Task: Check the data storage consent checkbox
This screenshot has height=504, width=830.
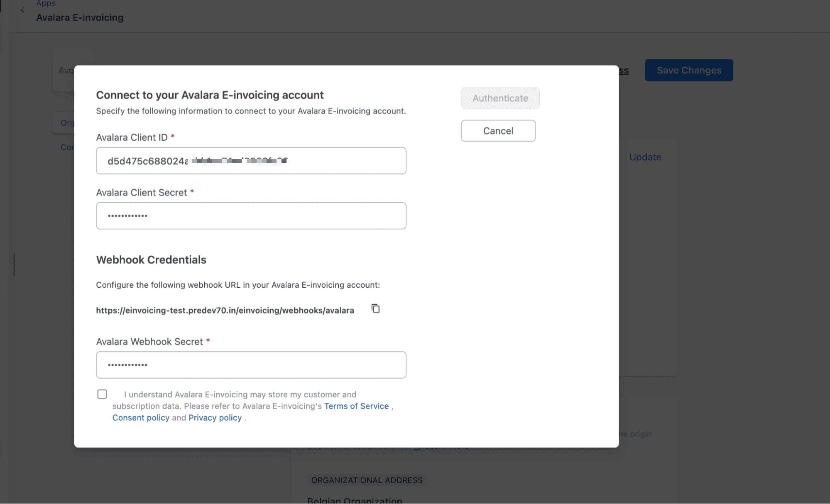Action: 102,394
